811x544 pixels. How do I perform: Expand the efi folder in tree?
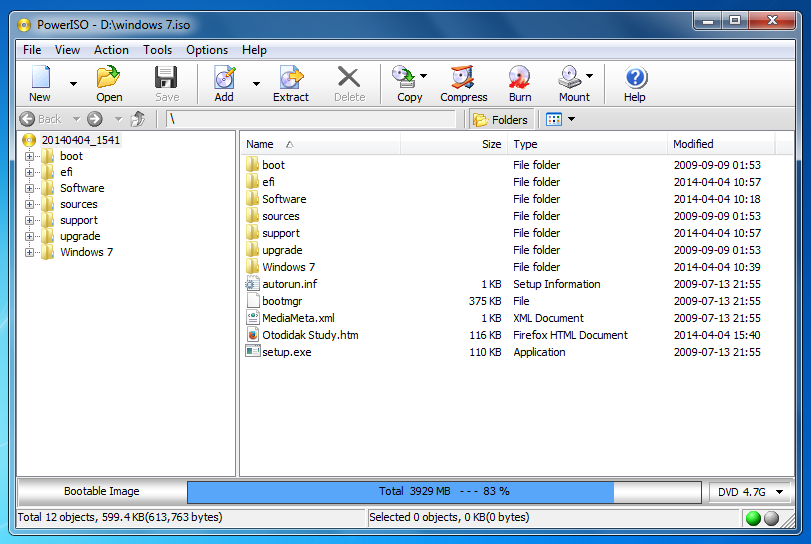(x=29, y=172)
